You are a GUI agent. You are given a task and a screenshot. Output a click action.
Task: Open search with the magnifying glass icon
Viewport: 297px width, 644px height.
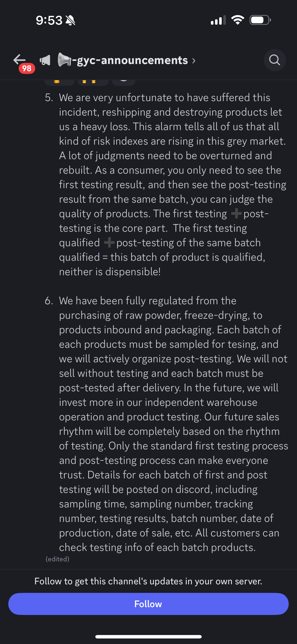click(x=274, y=60)
